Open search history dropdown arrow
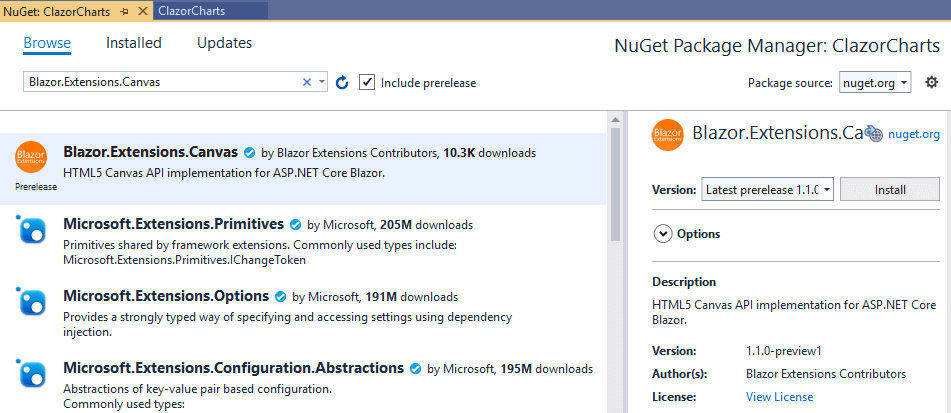The height and width of the screenshot is (413, 951). coord(322,83)
